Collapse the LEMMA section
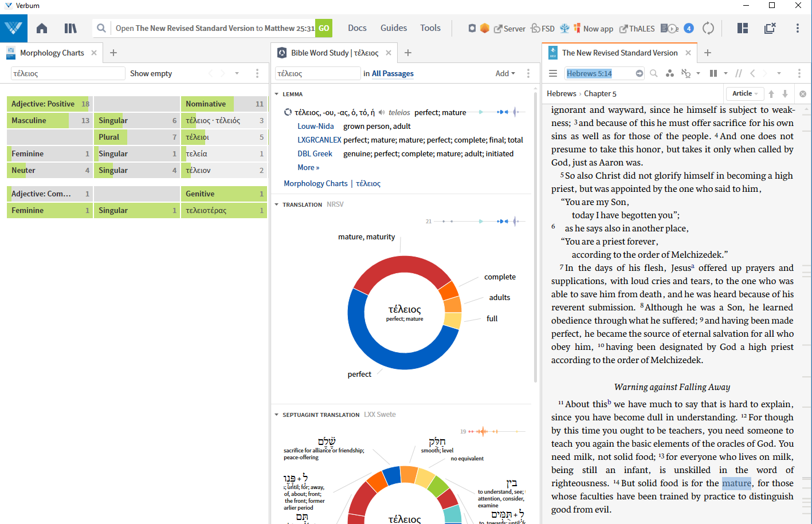 [277, 94]
